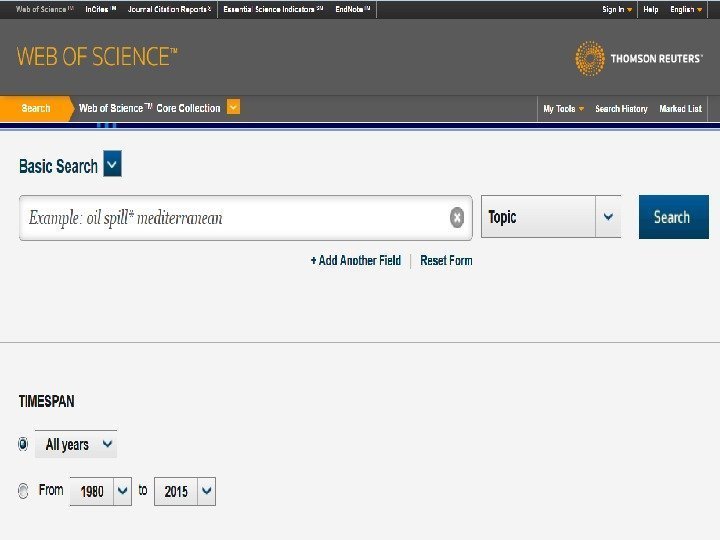Open the Topic field selector dropdown
720x540 pixels.
(x=551, y=217)
